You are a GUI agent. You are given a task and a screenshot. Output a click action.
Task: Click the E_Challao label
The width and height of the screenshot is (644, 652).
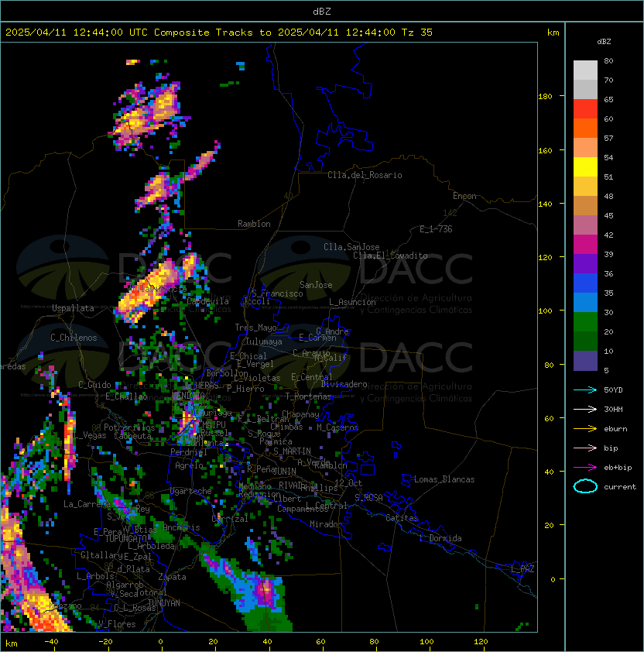point(126,396)
